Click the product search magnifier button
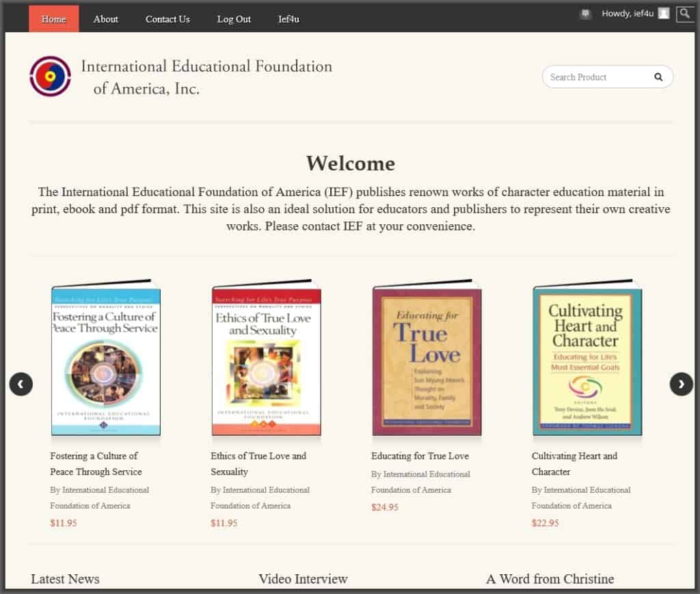Screen dimensions: 700x594 pos(658,77)
